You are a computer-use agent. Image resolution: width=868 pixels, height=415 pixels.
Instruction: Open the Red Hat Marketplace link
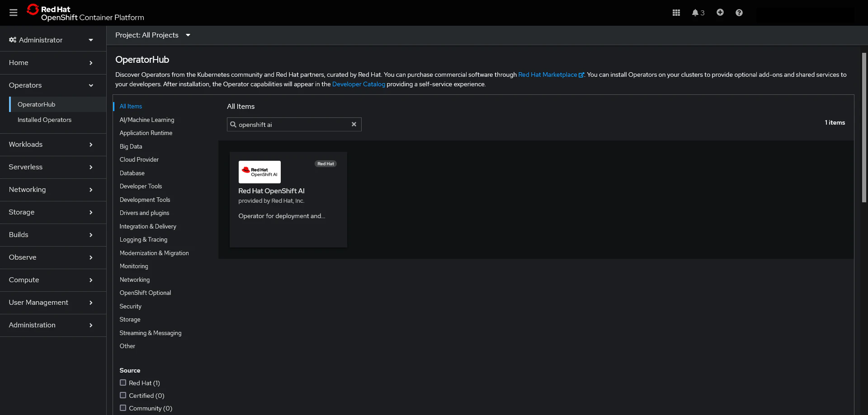(551, 75)
